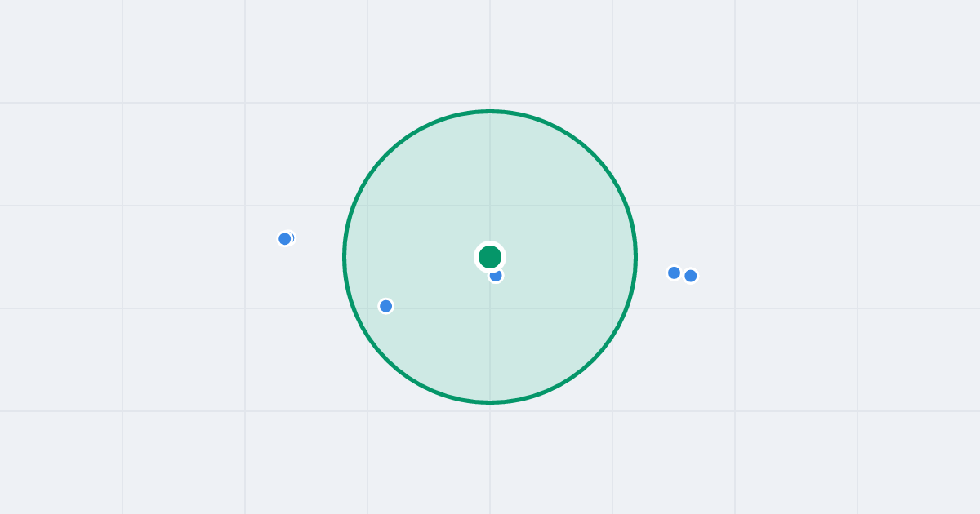Viewport: 980px width, 514px height.
Task: Click grid intersection beside the lone inner blue dot
Action: (x=367, y=308)
